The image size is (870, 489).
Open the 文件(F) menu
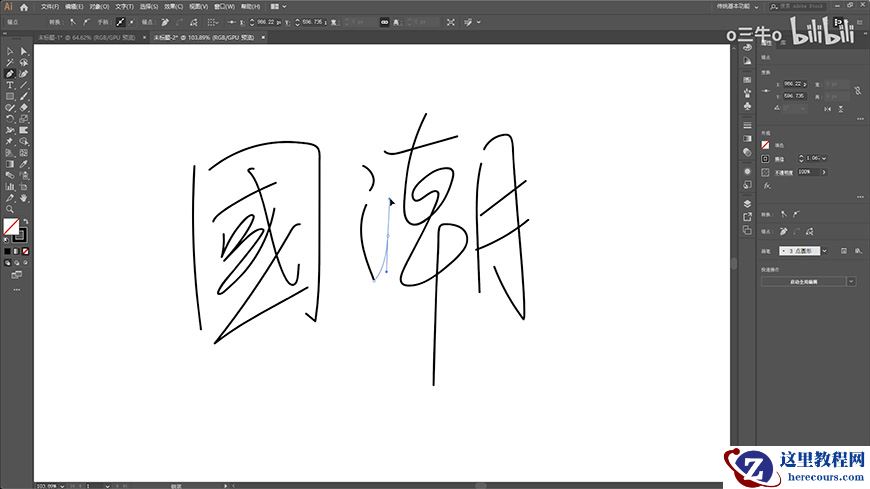tap(50, 7)
